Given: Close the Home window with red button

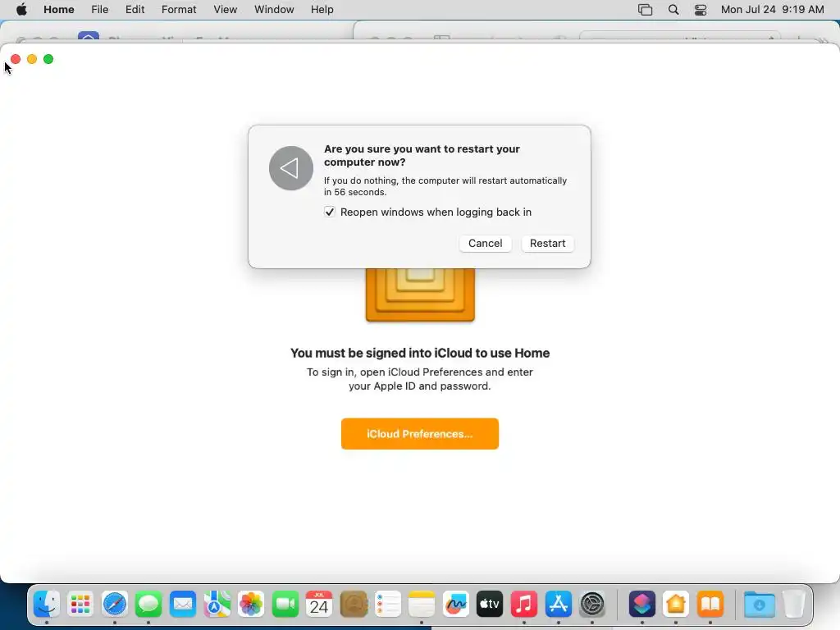Looking at the screenshot, I should click(x=16, y=59).
